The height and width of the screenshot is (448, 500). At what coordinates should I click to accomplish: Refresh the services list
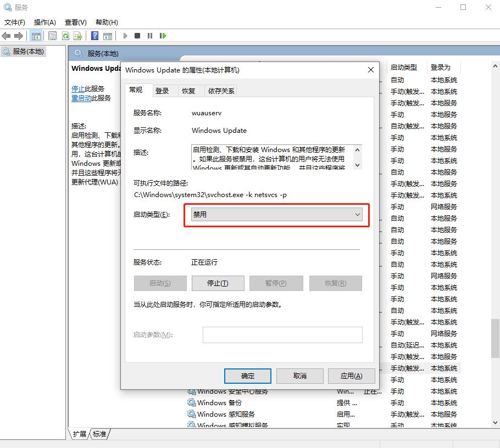click(x=66, y=36)
